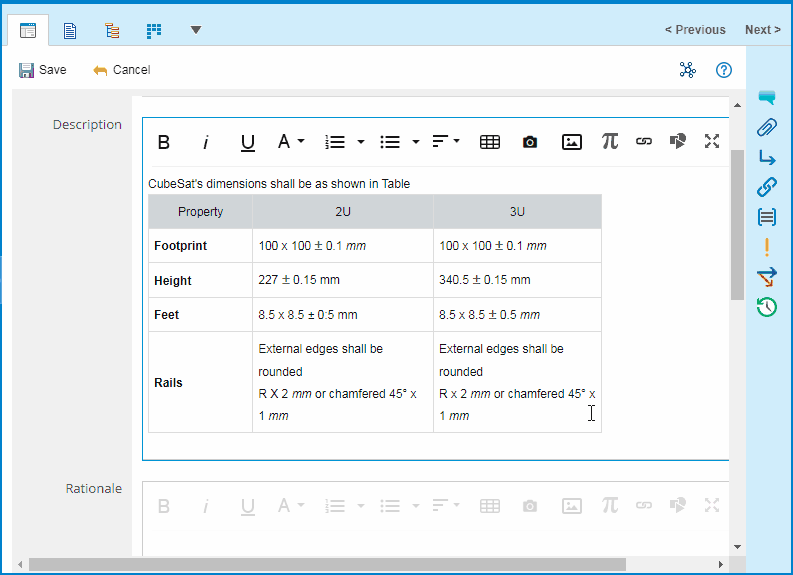The width and height of the screenshot is (793, 575).
Task: Open history icon in right sidebar
Action: pos(767,307)
